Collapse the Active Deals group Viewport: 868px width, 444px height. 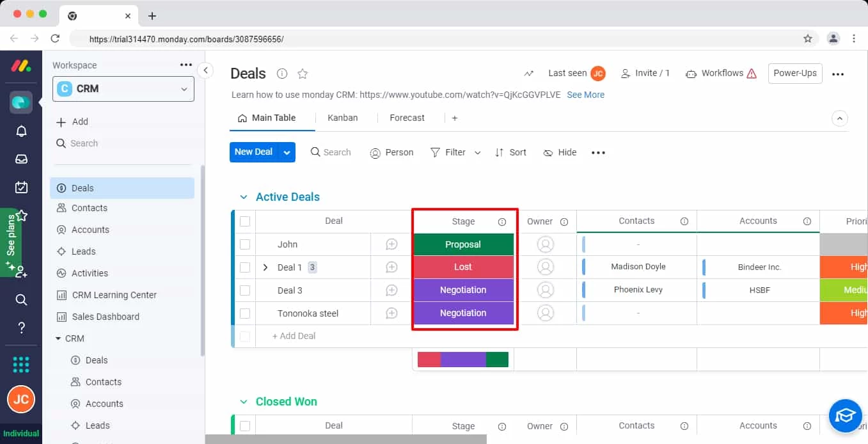click(x=243, y=197)
